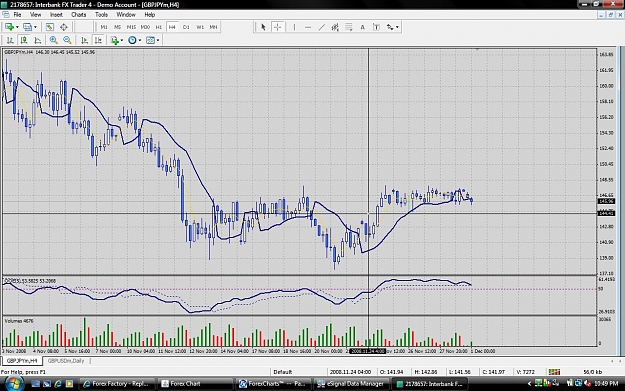Image resolution: width=625 pixels, height=391 pixels.
Task: Open the Indicators dropdown arrow
Action: 122,40
